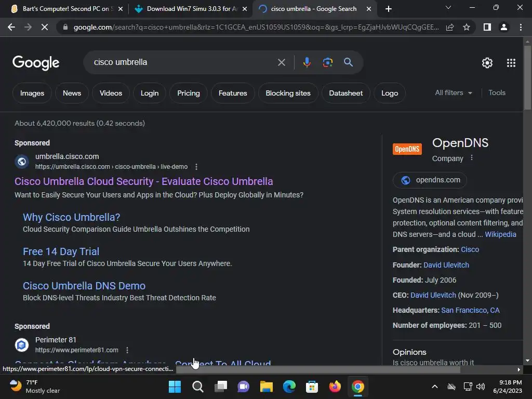Image resolution: width=532 pixels, height=399 pixels.
Task: Select the Features search chip
Action: [x=233, y=93]
